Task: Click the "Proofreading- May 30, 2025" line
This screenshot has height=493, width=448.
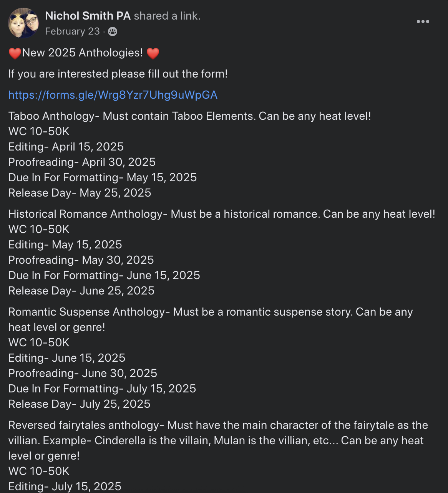Action: coord(81,260)
